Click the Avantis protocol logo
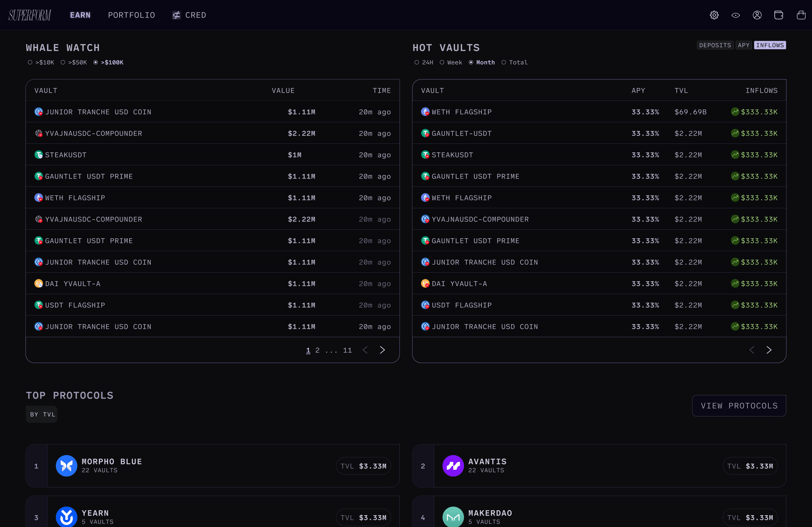Image resolution: width=812 pixels, height=527 pixels. coord(453,466)
